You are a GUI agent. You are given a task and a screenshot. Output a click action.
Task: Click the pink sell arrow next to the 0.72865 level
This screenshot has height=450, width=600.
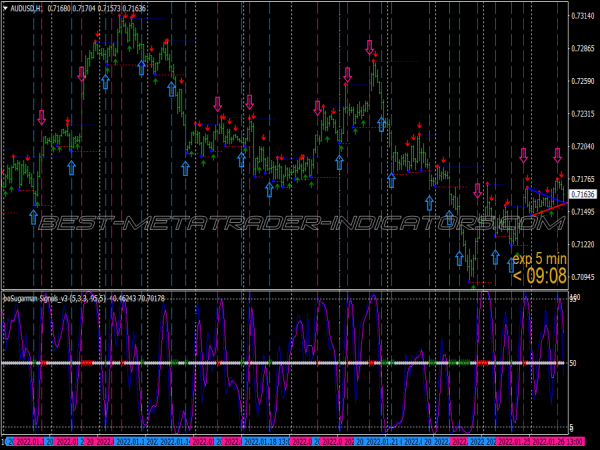(369, 47)
